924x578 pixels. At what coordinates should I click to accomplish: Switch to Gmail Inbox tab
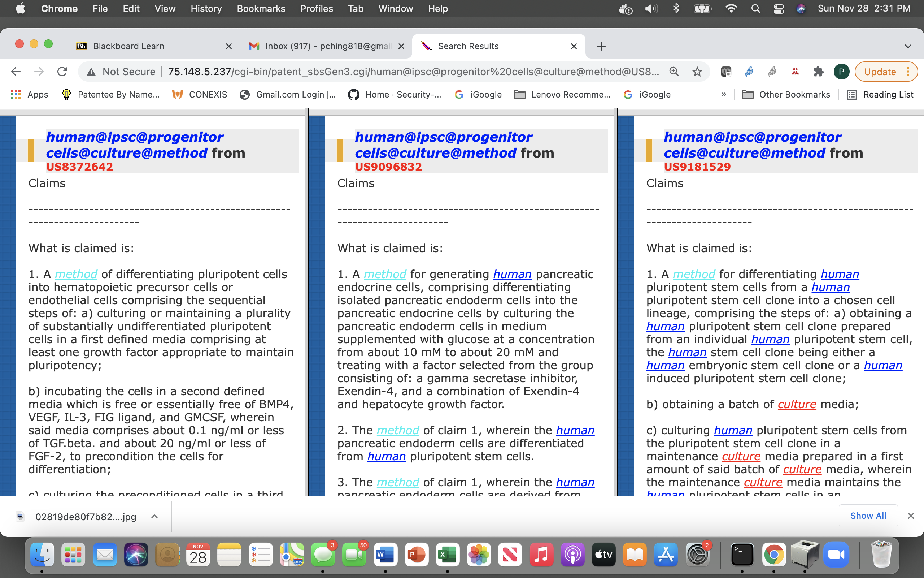click(x=325, y=46)
